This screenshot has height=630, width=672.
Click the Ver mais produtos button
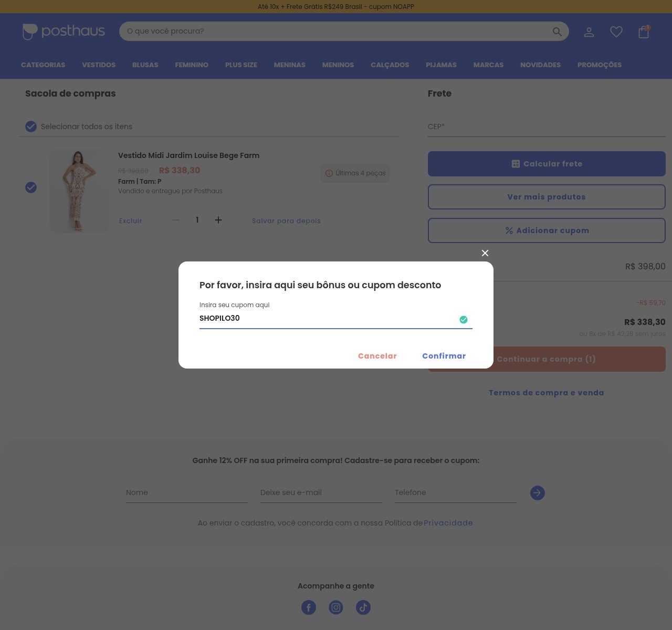(547, 197)
